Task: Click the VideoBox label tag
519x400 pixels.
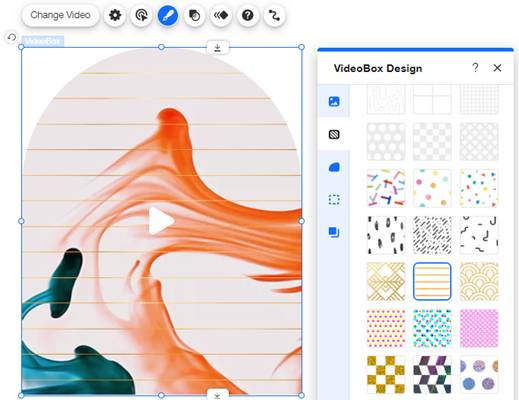Action: [x=43, y=41]
